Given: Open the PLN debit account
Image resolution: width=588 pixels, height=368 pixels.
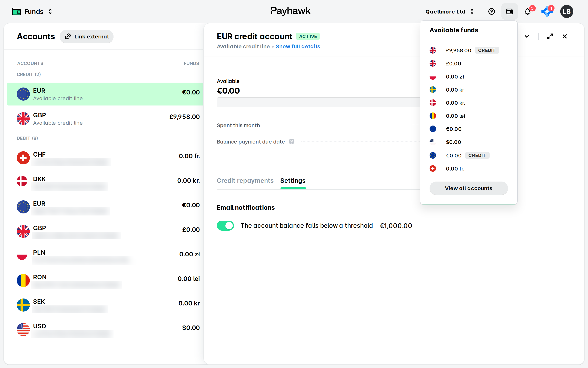Looking at the screenshot, I should click(x=105, y=256).
